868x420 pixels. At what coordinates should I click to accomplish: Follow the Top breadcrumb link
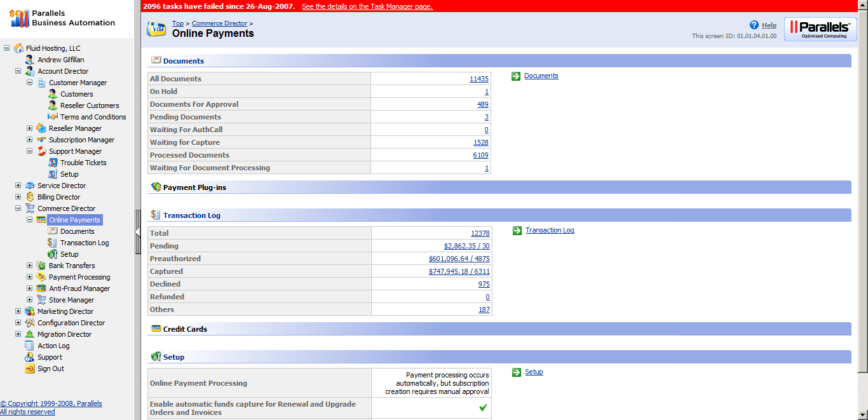tap(178, 24)
